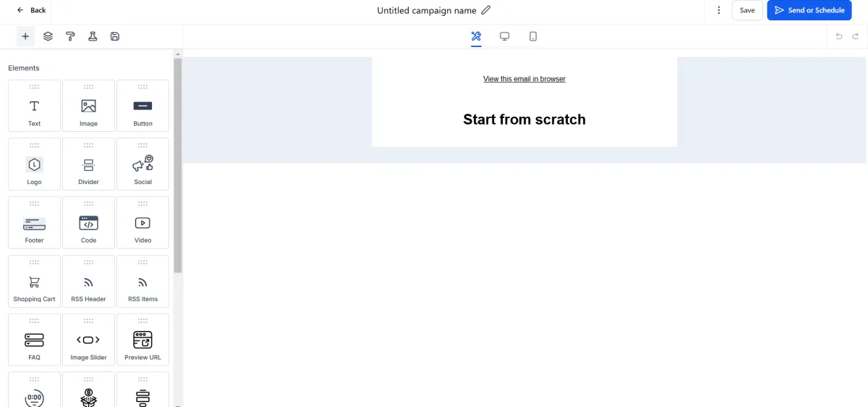Open View this email in browser link

click(x=524, y=79)
